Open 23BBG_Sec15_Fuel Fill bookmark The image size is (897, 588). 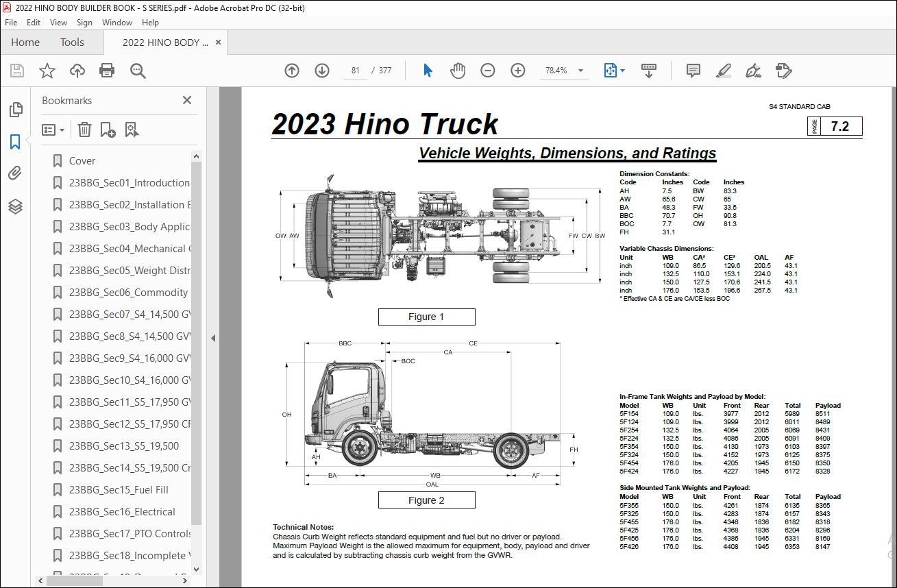pos(119,490)
